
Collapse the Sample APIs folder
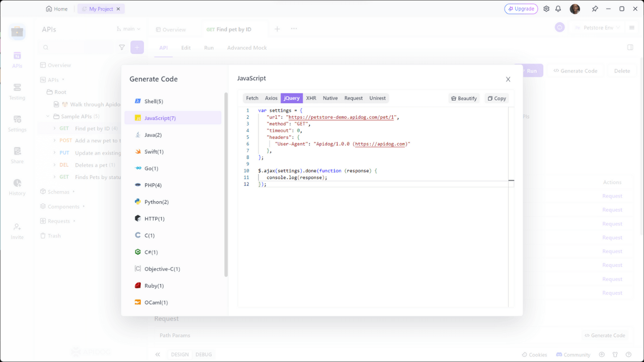[x=48, y=117]
